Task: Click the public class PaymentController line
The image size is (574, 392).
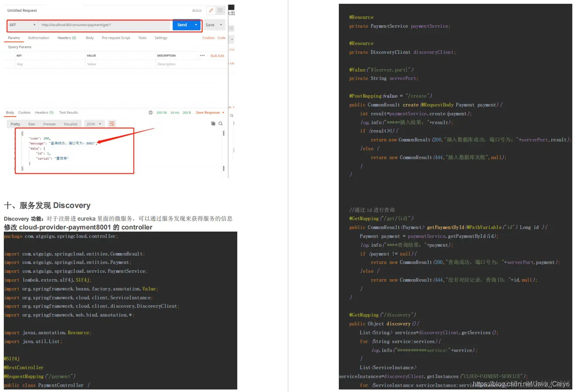Action: point(47,385)
